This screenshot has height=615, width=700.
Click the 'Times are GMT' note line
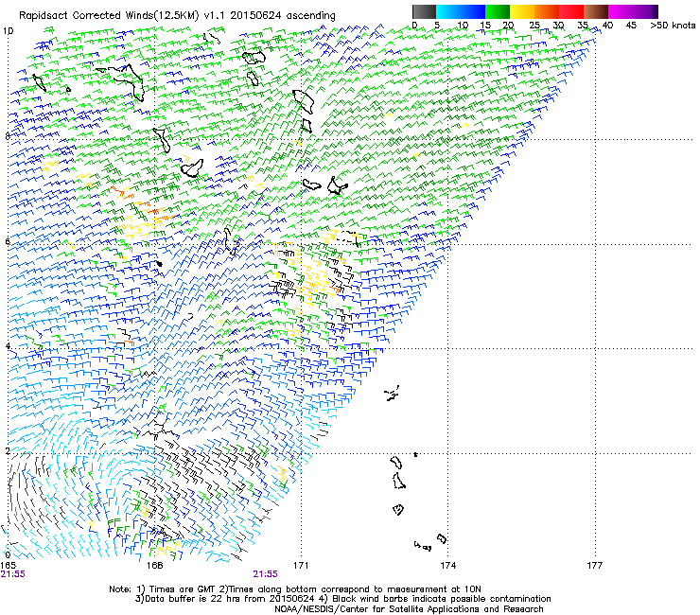pos(295,589)
